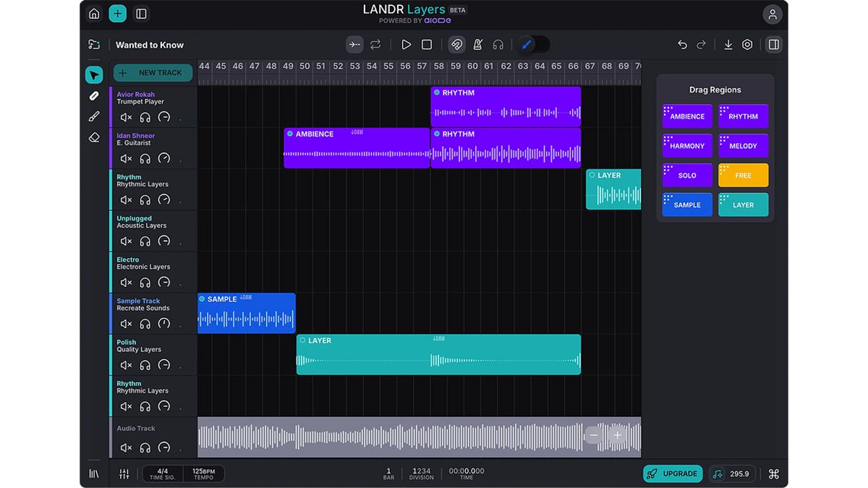Click the metronome icon in the top toolbar
The height and width of the screenshot is (488, 868).
tap(477, 44)
